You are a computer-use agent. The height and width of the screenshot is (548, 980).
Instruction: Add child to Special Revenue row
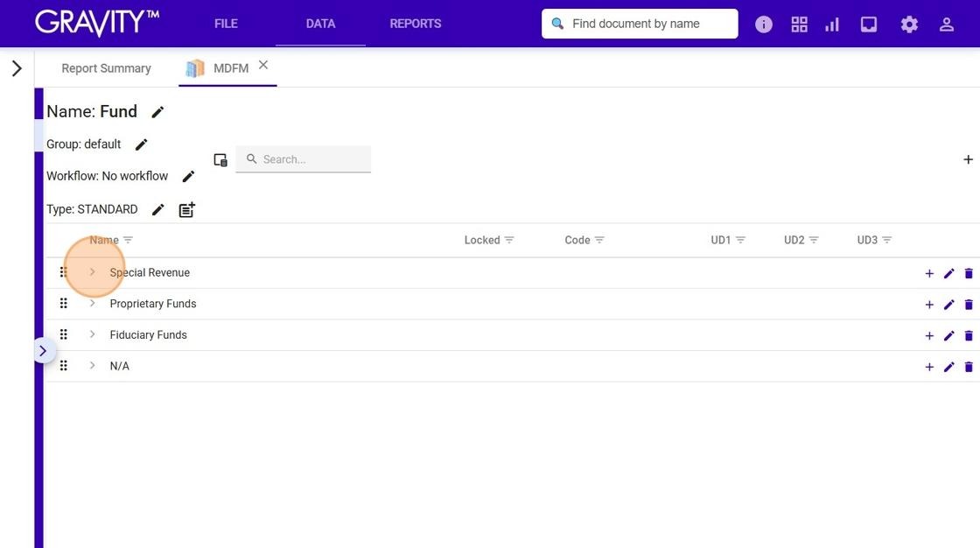929,273
